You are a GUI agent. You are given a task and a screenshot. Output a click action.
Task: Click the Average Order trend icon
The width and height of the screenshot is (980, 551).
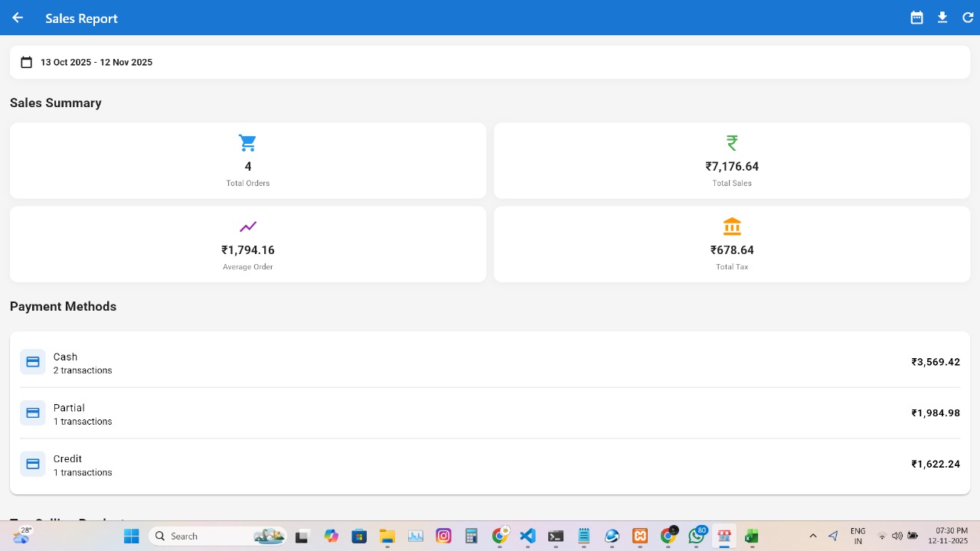click(x=247, y=227)
